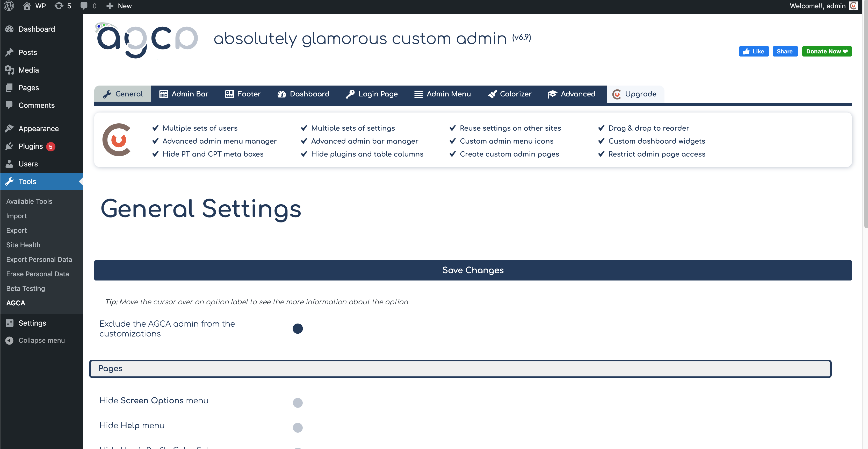Click the Posts pushpin icon in sidebar
Viewport: 868px width, 449px height.
pos(9,52)
